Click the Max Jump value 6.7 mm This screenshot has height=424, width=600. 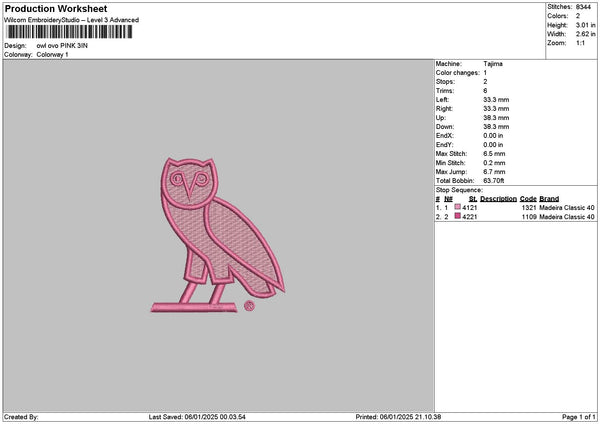pyautogui.click(x=494, y=172)
